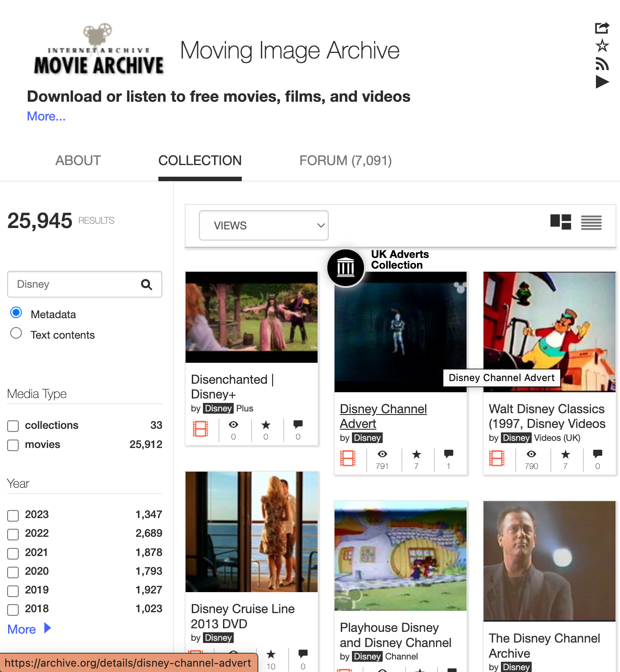Open Walt Disney Classics title
Image resolution: width=620 pixels, height=672 pixels.
(547, 416)
